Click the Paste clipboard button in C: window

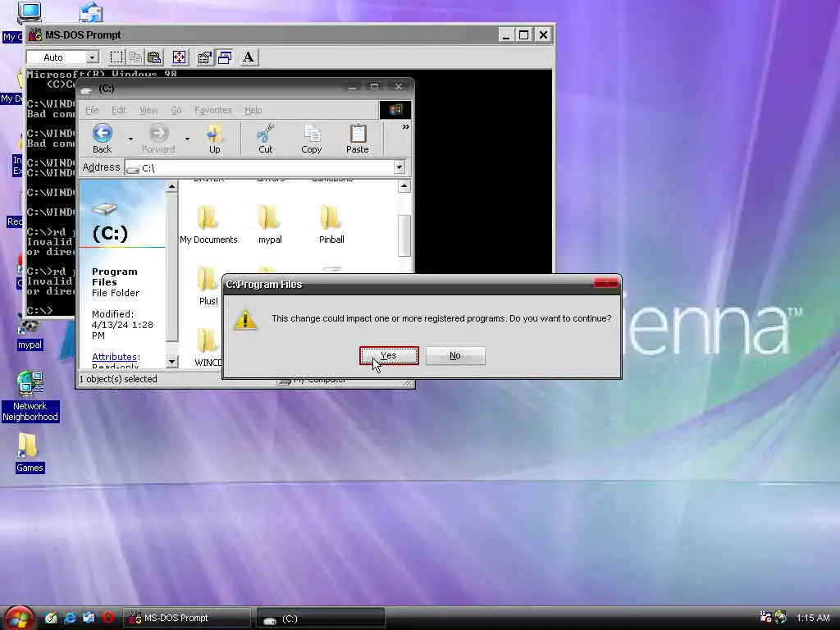(358, 139)
